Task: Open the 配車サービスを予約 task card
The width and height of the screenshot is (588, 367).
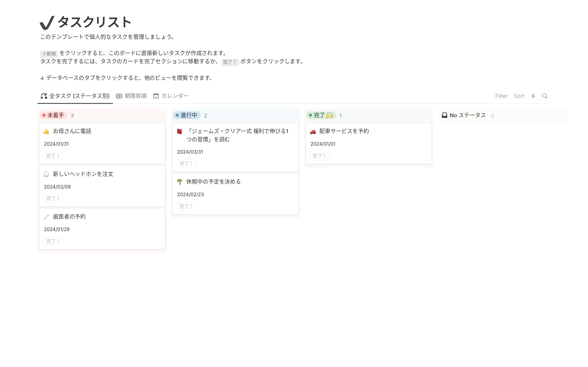Action: pyautogui.click(x=344, y=131)
